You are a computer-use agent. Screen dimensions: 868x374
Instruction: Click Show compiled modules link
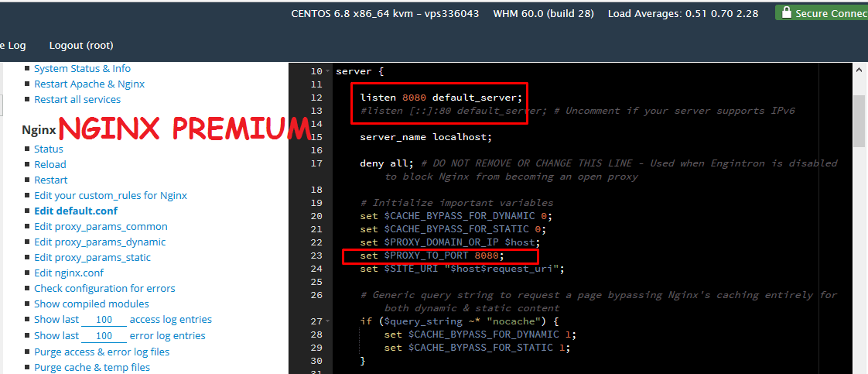[91, 304]
